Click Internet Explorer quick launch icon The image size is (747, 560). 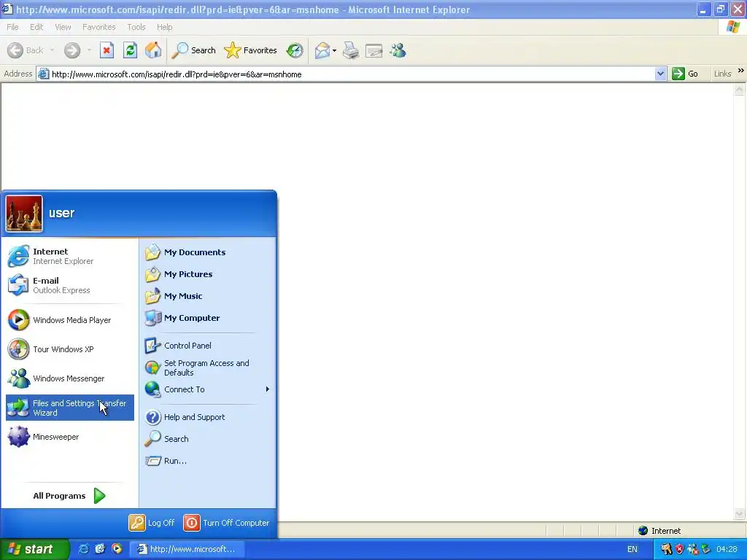point(83,549)
